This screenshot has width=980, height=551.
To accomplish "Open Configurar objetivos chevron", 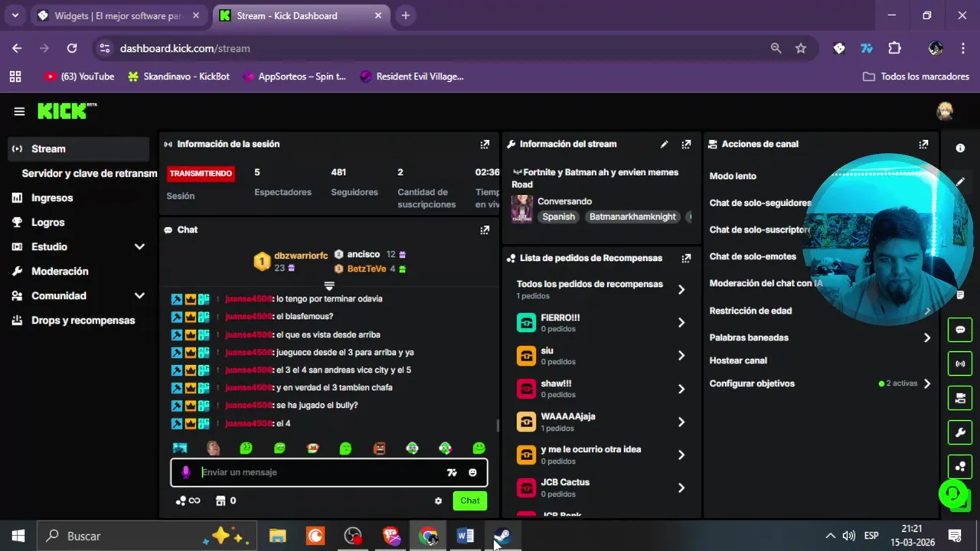I will click(927, 383).
